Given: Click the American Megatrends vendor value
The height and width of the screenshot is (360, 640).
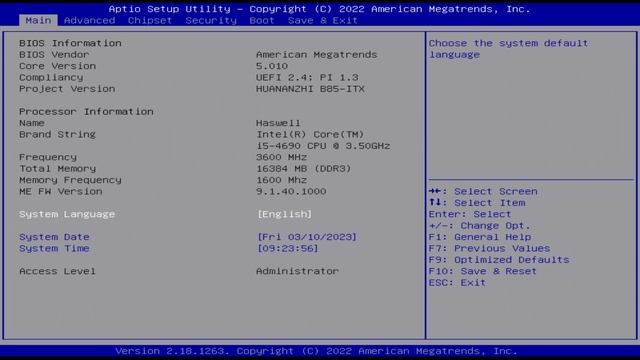Looking at the screenshot, I should [x=317, y=55].
